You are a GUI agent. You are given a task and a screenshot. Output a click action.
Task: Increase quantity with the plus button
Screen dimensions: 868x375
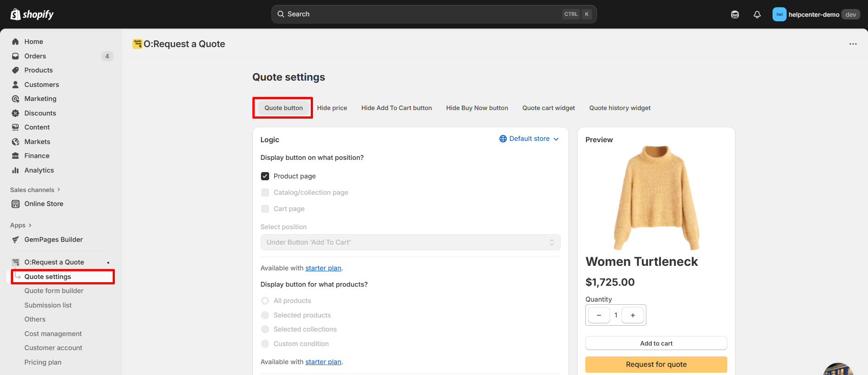(x=632, y=315)
